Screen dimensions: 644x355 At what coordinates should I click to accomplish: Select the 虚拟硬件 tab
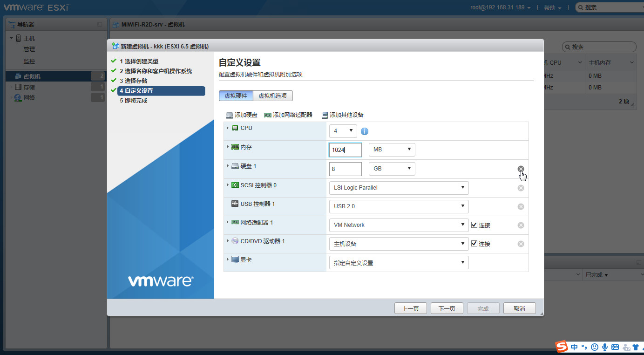(x=236, y=96)
